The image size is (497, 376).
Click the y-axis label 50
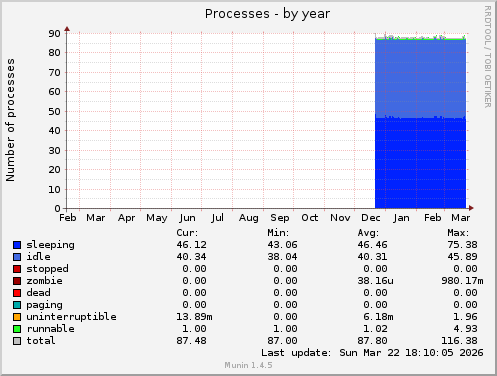pos(54,112)
